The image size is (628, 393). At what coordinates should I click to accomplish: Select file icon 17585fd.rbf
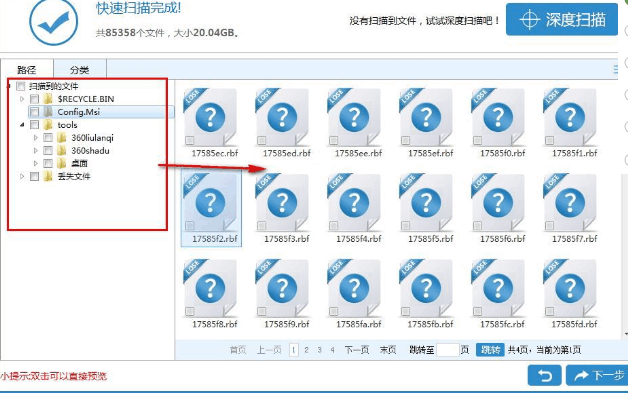point(570,288)
